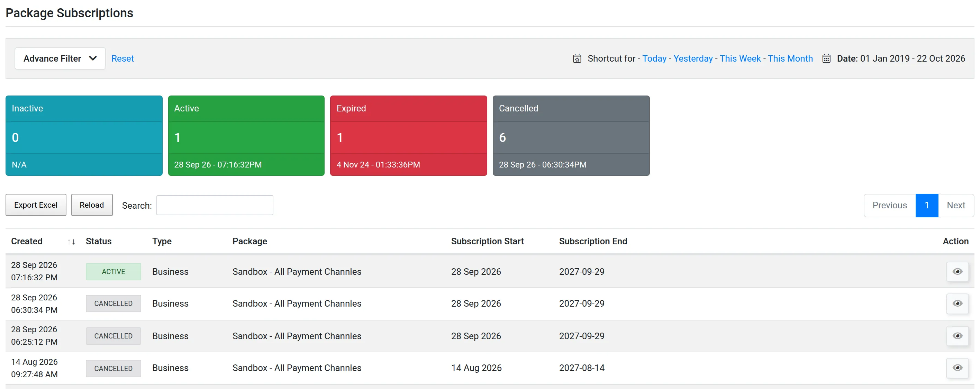
Task: Select the Expired status card
Action: pos(409,136)
